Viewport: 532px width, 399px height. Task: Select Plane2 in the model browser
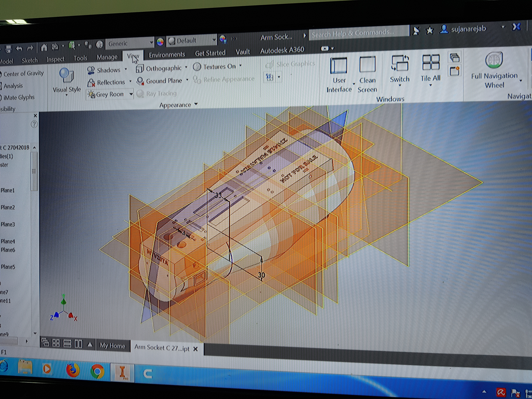coord(8,207)
